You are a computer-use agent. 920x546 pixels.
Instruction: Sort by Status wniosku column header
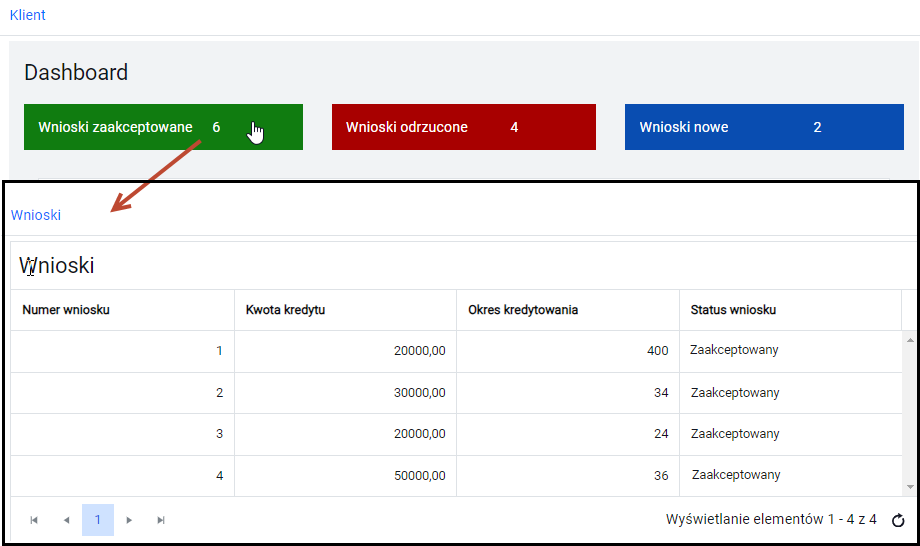click(x=790, y=310)
